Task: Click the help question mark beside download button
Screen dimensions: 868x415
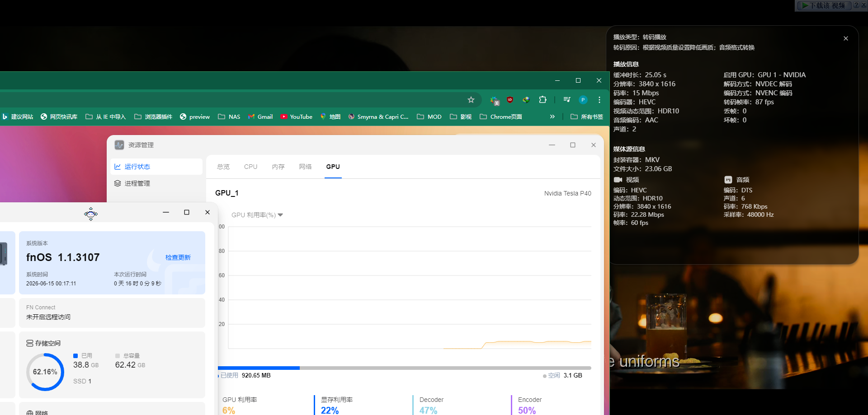Action: pos(856,5)
